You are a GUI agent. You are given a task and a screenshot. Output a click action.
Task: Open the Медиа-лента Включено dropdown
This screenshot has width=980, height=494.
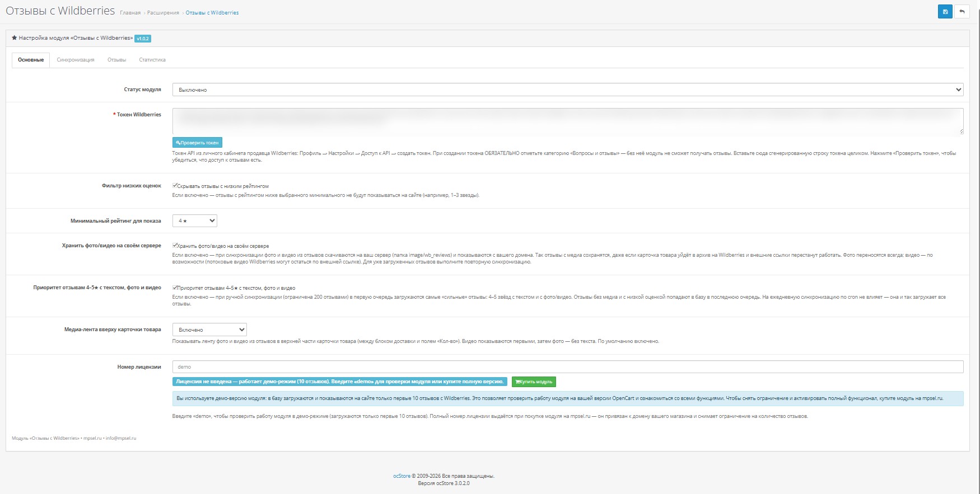coord(209,330)
